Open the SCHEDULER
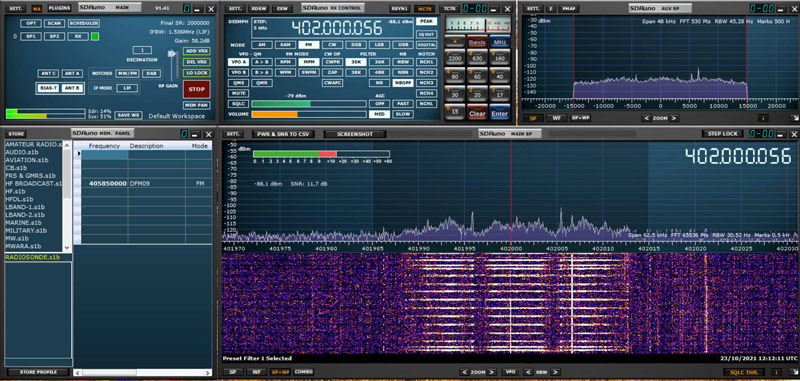800x381 pixels. point(84,23)
